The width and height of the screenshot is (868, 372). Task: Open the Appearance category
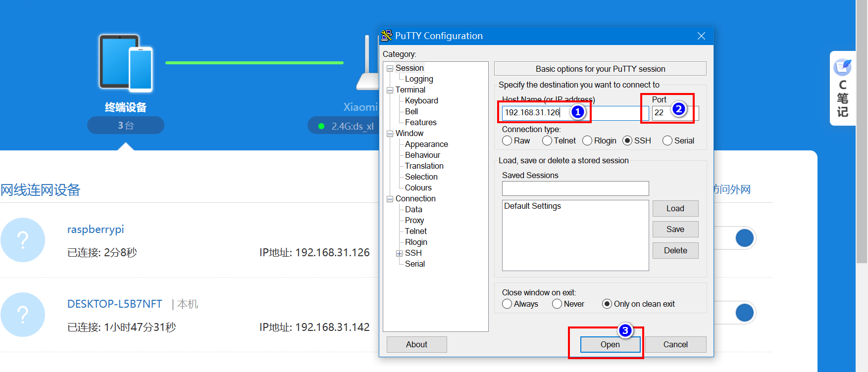coord(426,144)
